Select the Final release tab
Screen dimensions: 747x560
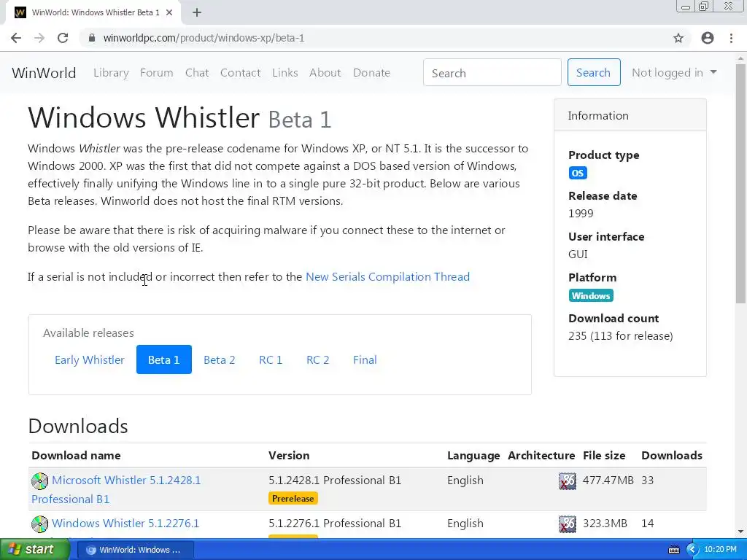click(365, 360)
